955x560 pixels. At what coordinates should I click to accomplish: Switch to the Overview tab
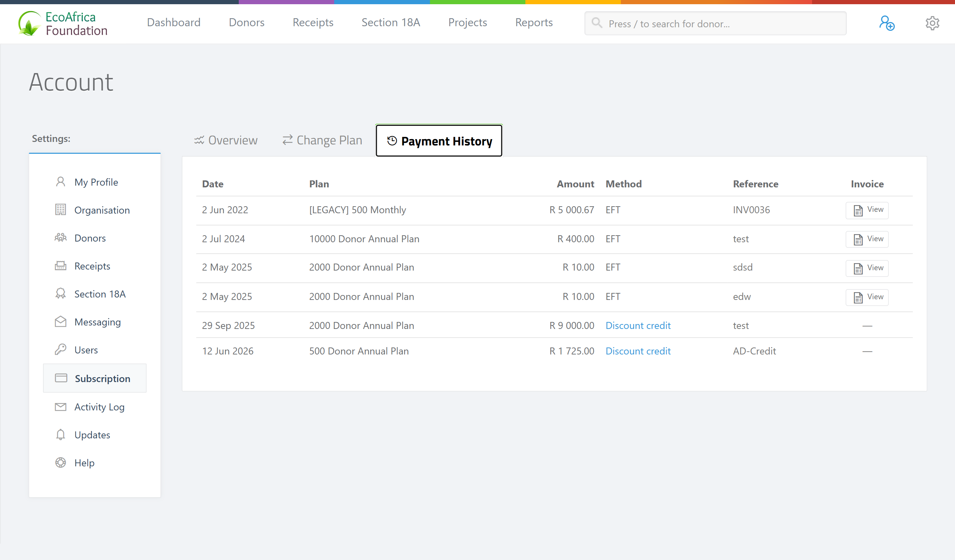click(226, 140)
